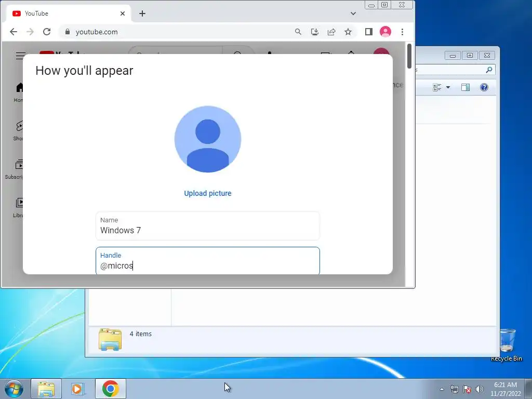The image size is (532, 399).
Task: Click the Handle input field
Action: pos(208,261)
